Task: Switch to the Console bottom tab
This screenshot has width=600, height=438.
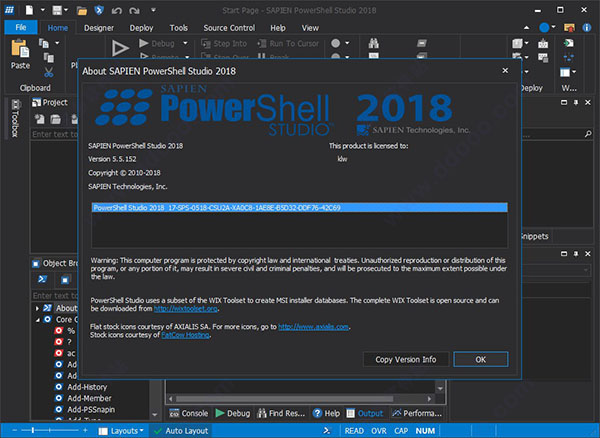Action: (x=189, y=414)
